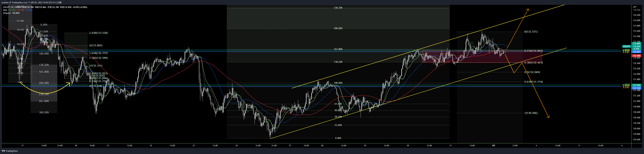Viewport: 644px width, 154px height.
Task: Select the 0.5(132.069) retracement label
Action: pos(532,72)
